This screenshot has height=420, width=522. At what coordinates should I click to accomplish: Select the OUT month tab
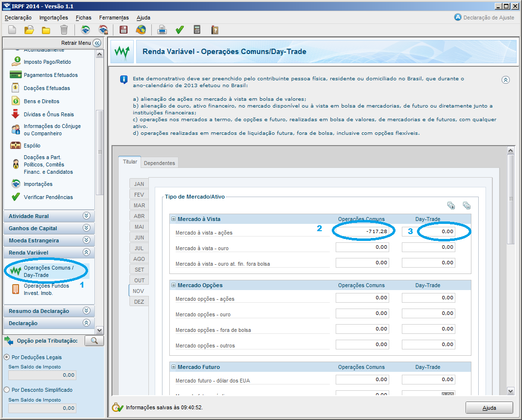point(139,280)
